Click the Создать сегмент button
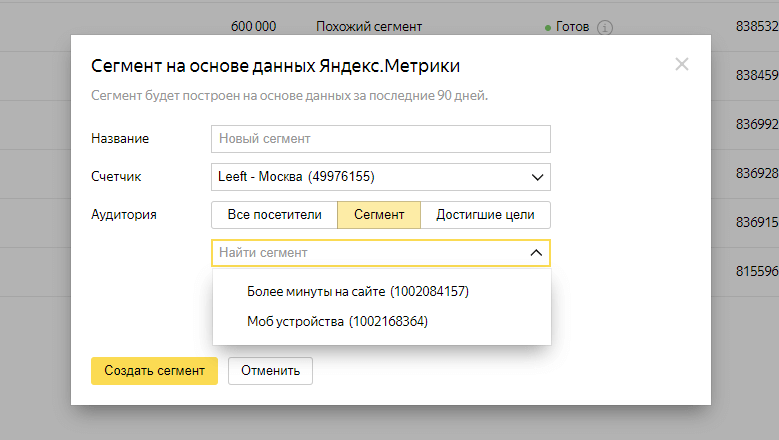This screenshot has height=440, width=779. coord(154,371)
